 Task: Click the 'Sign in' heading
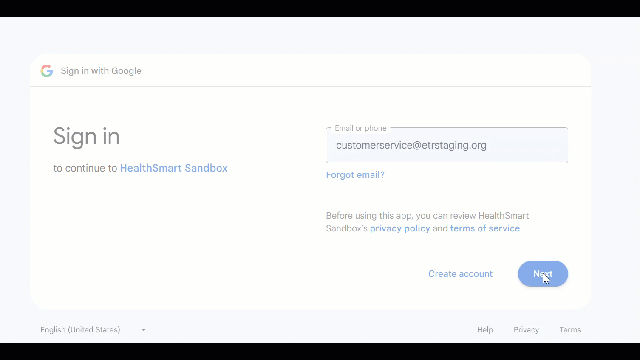pyautogui.click(x=87, y=136)
